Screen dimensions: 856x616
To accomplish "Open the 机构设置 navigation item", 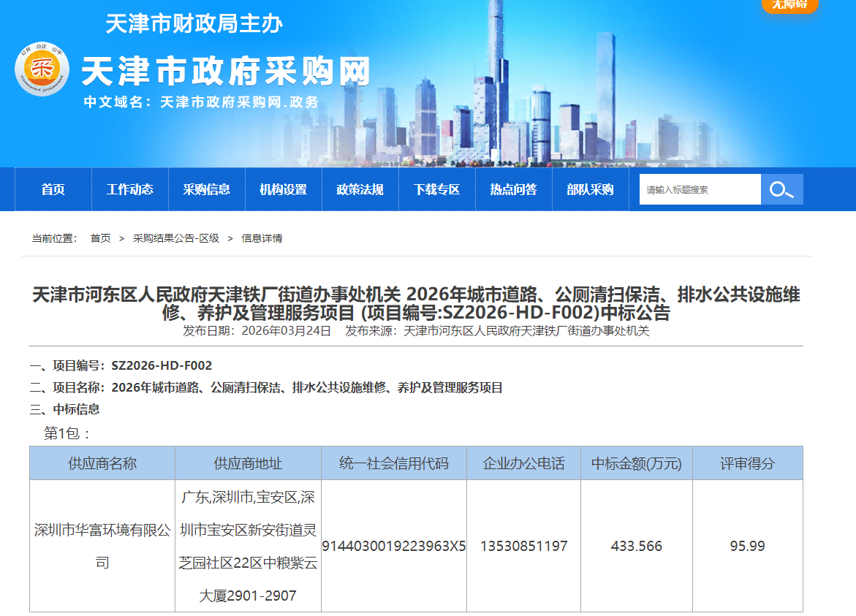I will (x=284, y=190).
